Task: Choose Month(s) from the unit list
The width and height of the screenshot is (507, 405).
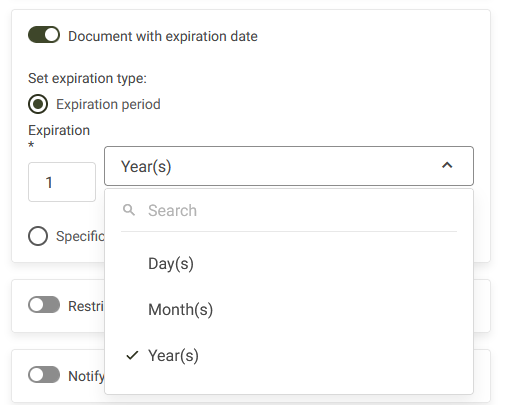Action: (289, 309)
